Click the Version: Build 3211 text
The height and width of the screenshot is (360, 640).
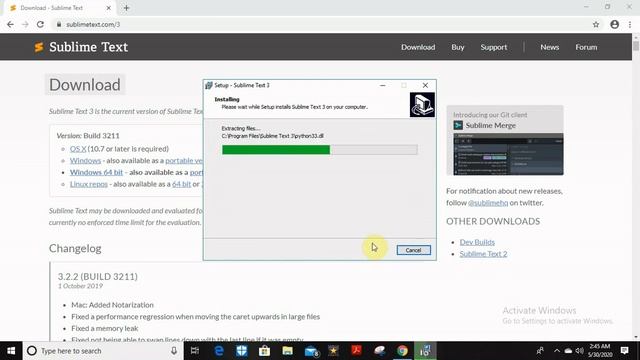coord(88,136)
